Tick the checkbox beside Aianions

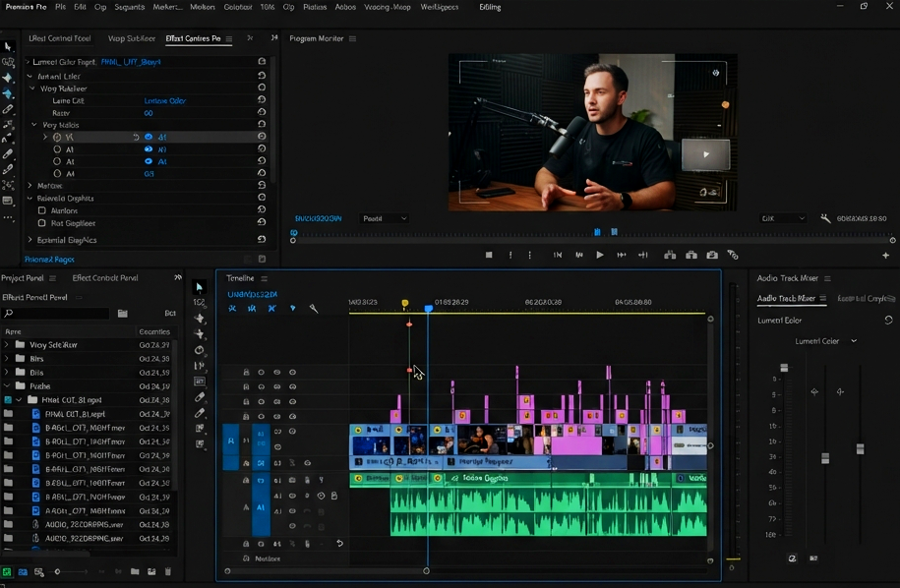[42, 210]
